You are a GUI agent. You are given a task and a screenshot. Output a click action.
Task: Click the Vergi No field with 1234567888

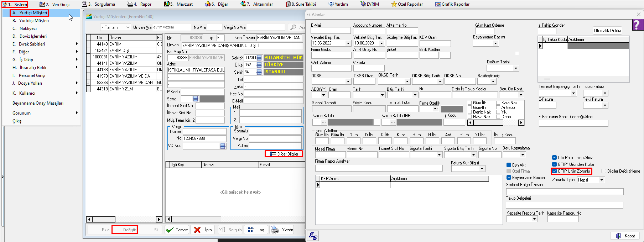(204, 138)
